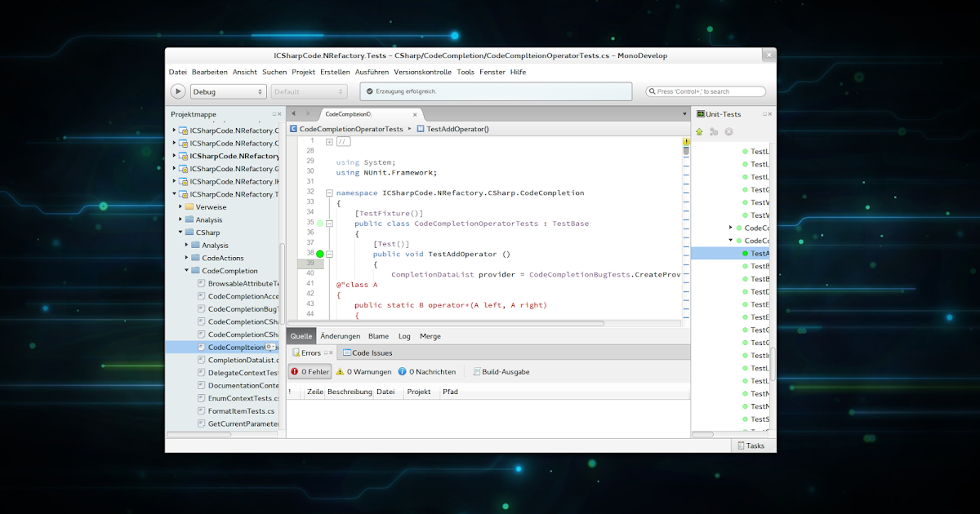Open EnumContextTests.cs file
Image resolution: width=980 pixels, height=514 pixels.
pyautogui.click(x=238, y=398)
